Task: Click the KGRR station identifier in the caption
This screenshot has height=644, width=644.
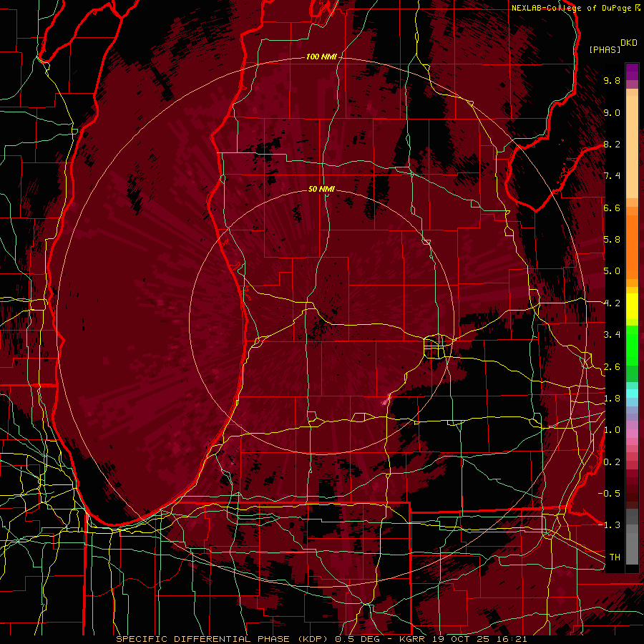Action: [x=413, y=639]
